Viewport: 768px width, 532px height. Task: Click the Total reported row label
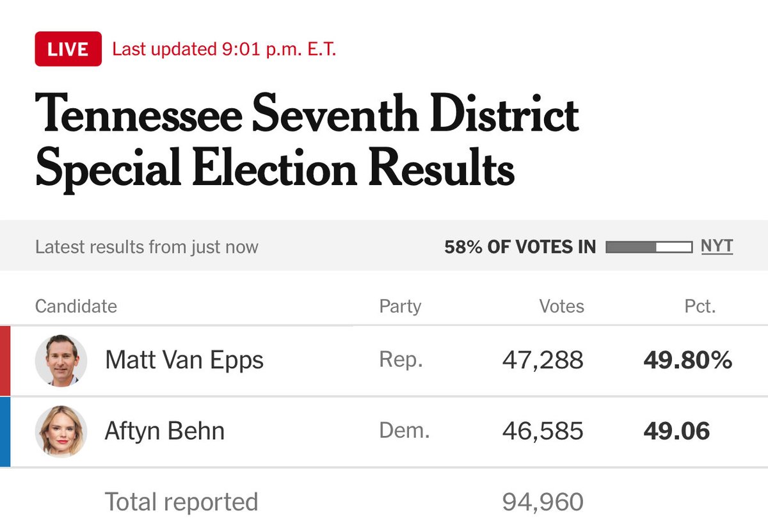pyautogui.click(x=181, y=502)
